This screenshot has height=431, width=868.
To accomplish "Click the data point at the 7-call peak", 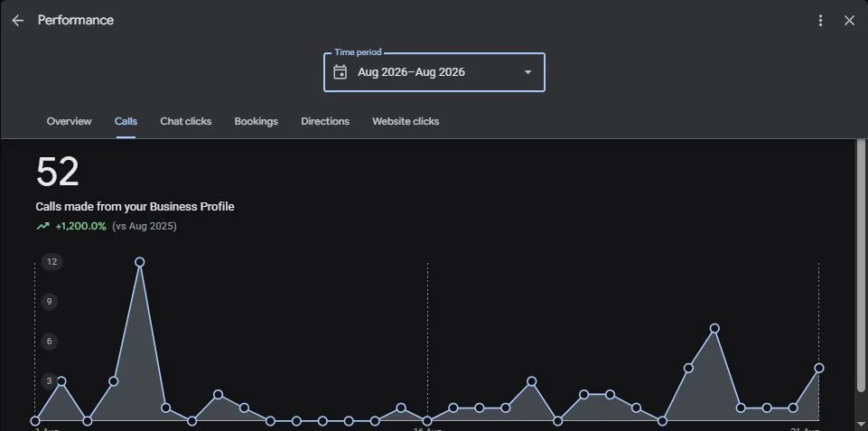I will (714, 329).
